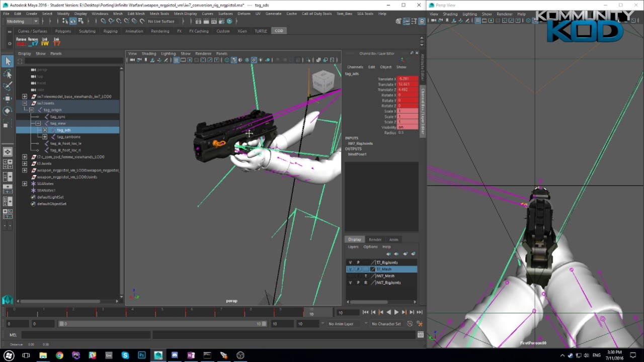The height and width of the screenshot is (362, 644).
Task: Choose the Paint selection tool
Action: [8, 86]
